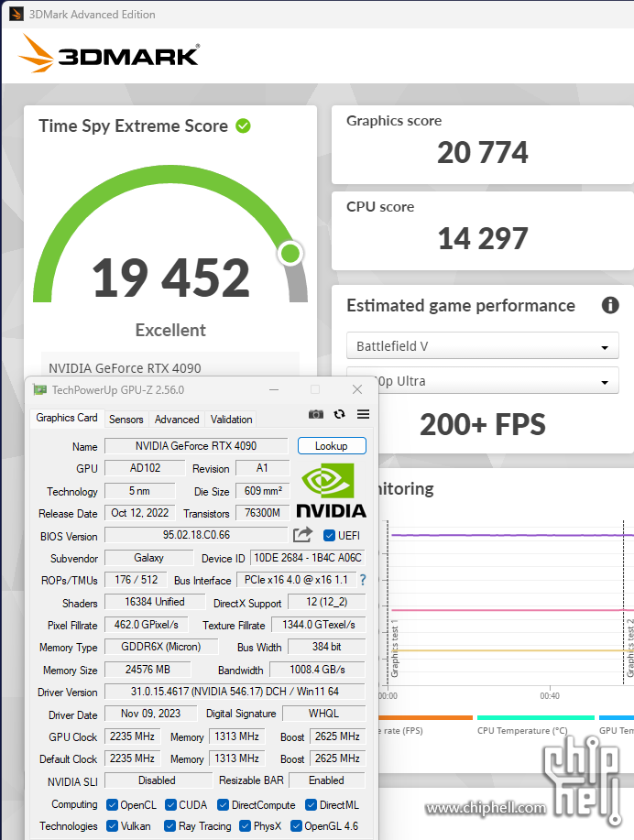Click the GPU-Z refresh icon

(x=339, y=414)
